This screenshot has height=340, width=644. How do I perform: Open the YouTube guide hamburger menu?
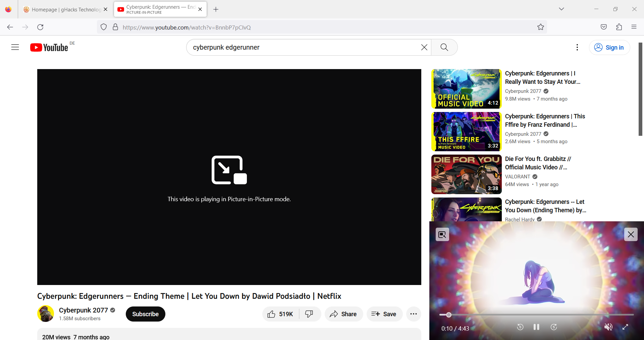pos(15,47)
